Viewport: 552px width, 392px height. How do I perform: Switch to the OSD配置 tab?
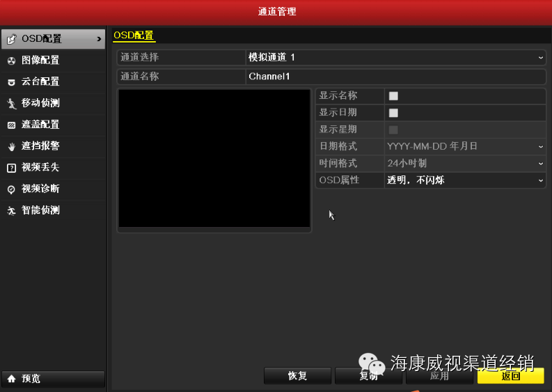click(x=134, y=36)
